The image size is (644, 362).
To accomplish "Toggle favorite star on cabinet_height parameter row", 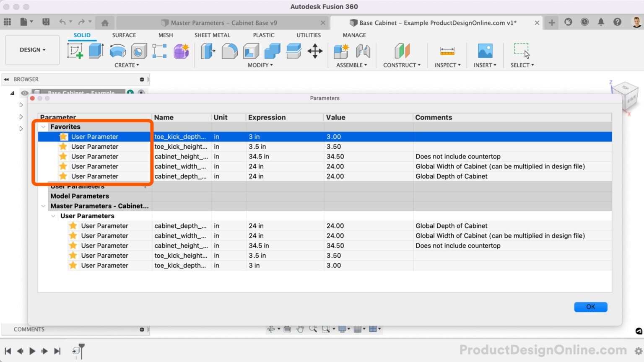I will (x=63, y=156).
